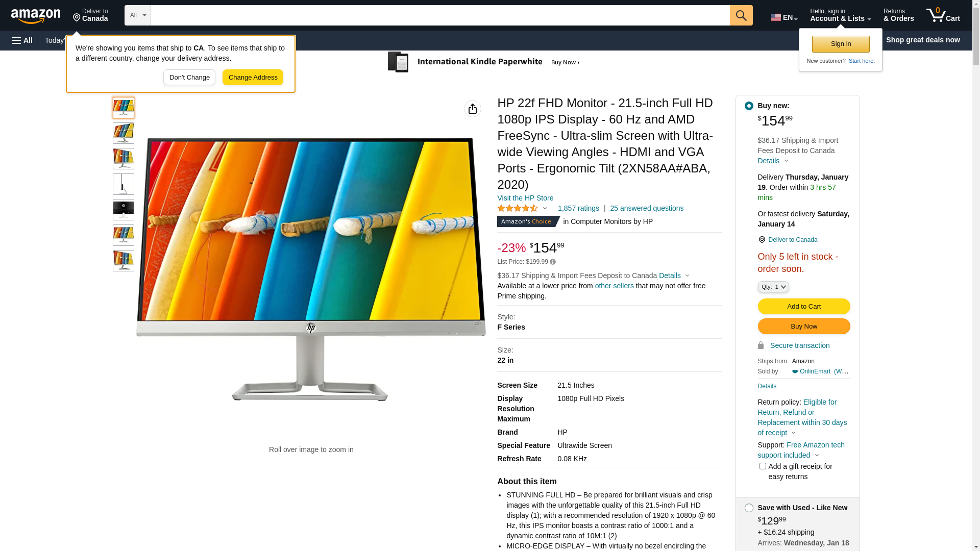Image resolution: width=980 pixels, height=551 pixels.
Task: Open Account & Lists menu
Action: 840,15
